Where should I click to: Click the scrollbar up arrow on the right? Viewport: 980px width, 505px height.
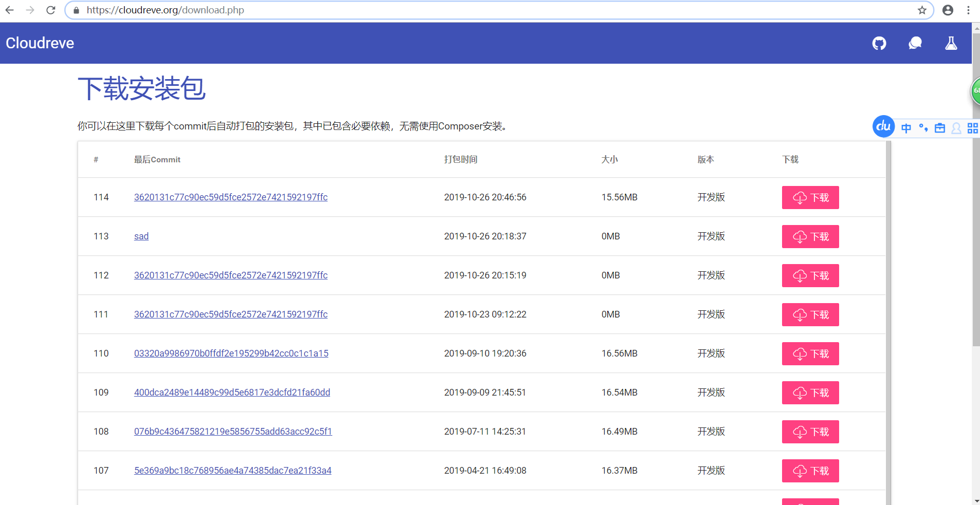(x=975, y=28)
